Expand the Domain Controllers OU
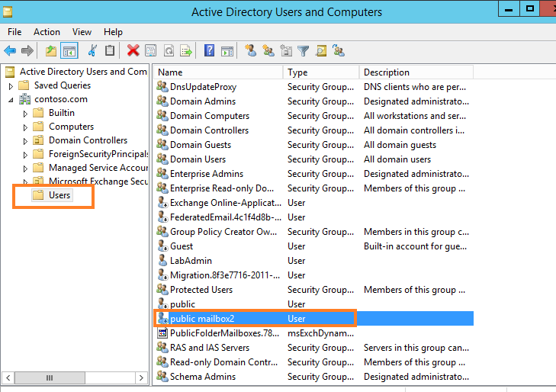This screenshot has width=556, height=392. 25,141
